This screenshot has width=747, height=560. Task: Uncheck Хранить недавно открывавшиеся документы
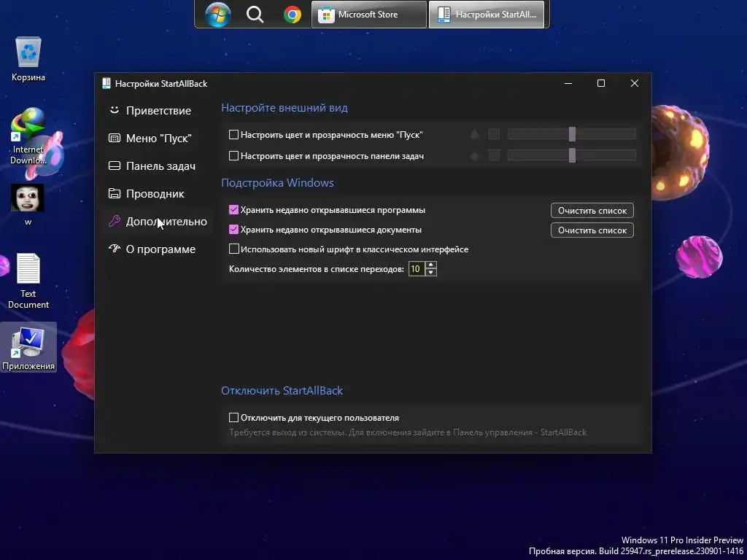(x=233, y=230)
